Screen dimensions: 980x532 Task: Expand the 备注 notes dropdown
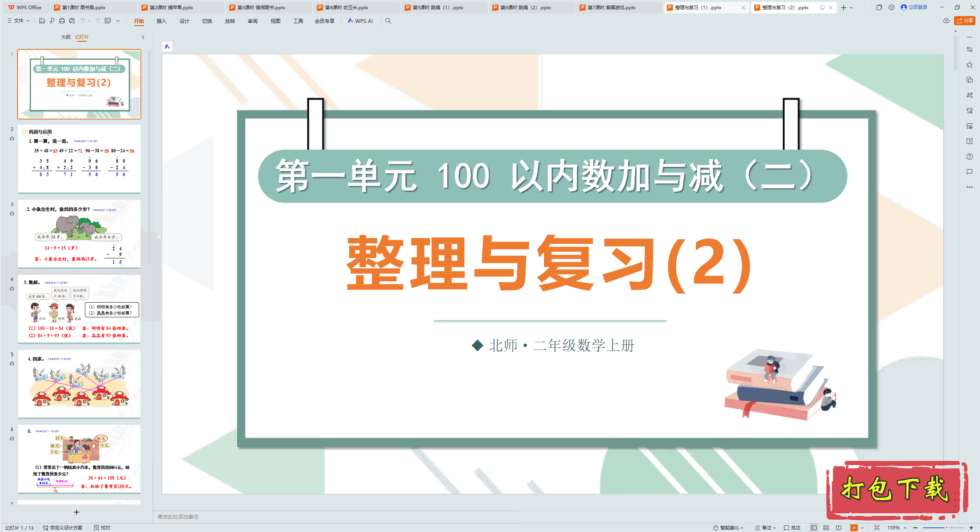click(774, 528)
